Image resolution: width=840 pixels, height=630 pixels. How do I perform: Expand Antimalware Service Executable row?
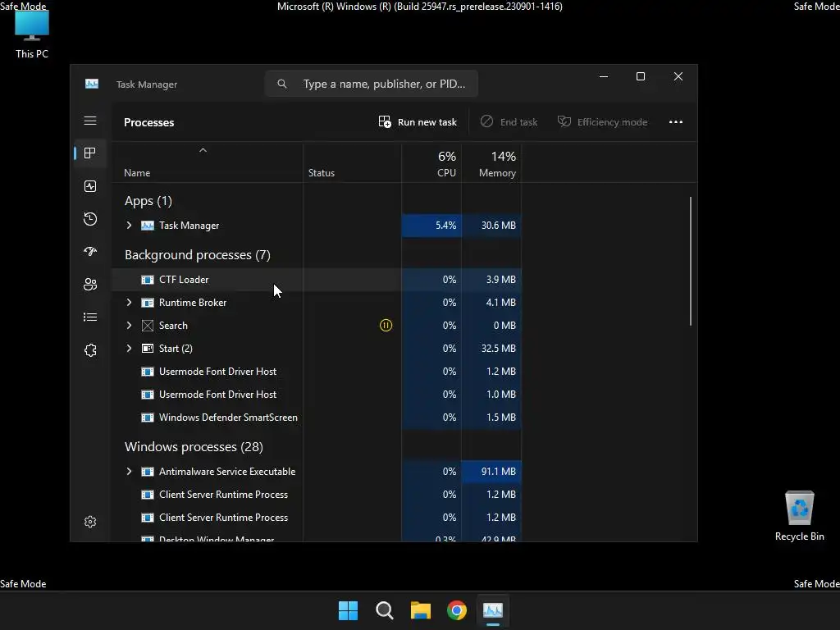tap(129, 472)
